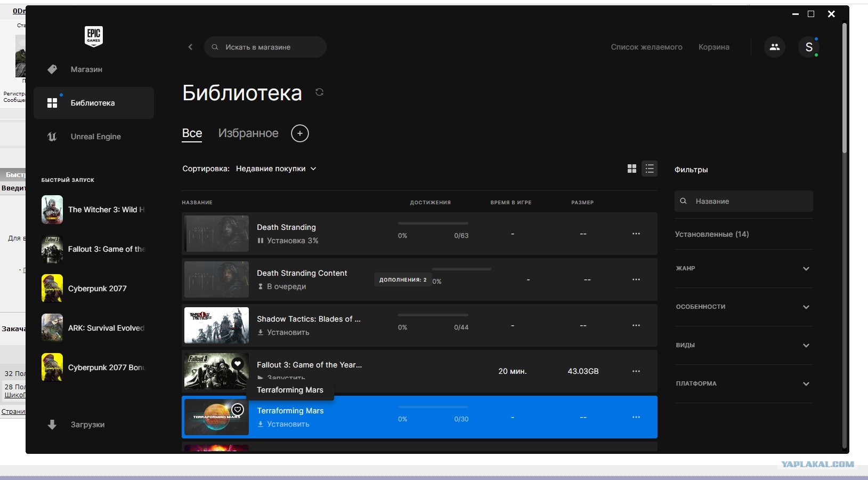The width and height of the screenshot is (868, 480).
Task: Open the sort dropdown Недавние покупки
Action: pos(276,169)
